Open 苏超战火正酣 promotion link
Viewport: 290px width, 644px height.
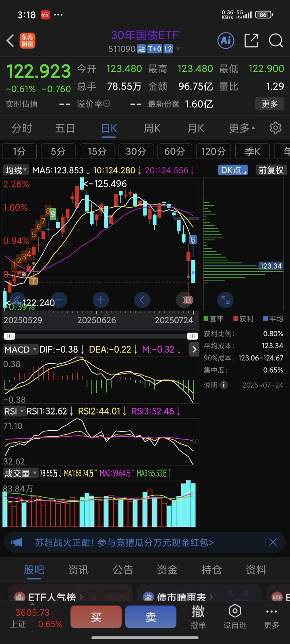(x=124, y=542)
